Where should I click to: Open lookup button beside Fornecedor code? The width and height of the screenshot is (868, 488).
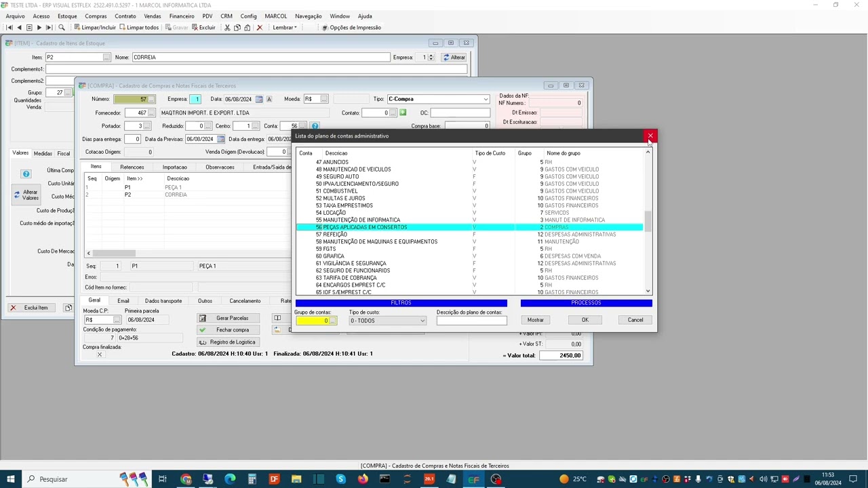(151, 113)
